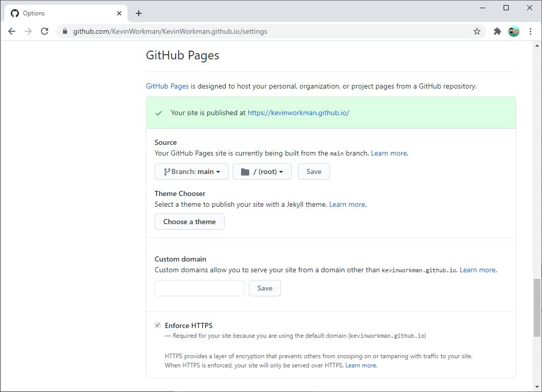Open the published site link kevinworkman.github.io
Image resolution: width=542 pixels, height=392 pixels.
[x=298, y=113]
